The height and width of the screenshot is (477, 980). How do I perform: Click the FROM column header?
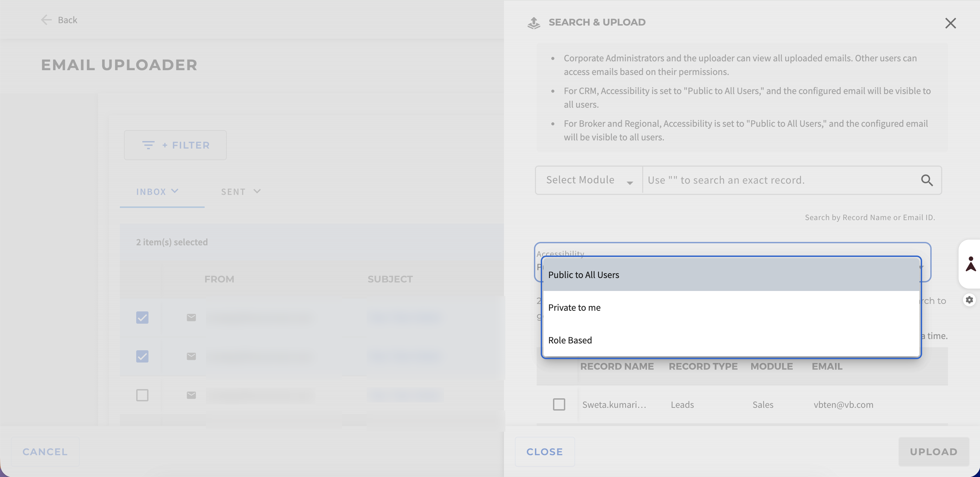219,279
